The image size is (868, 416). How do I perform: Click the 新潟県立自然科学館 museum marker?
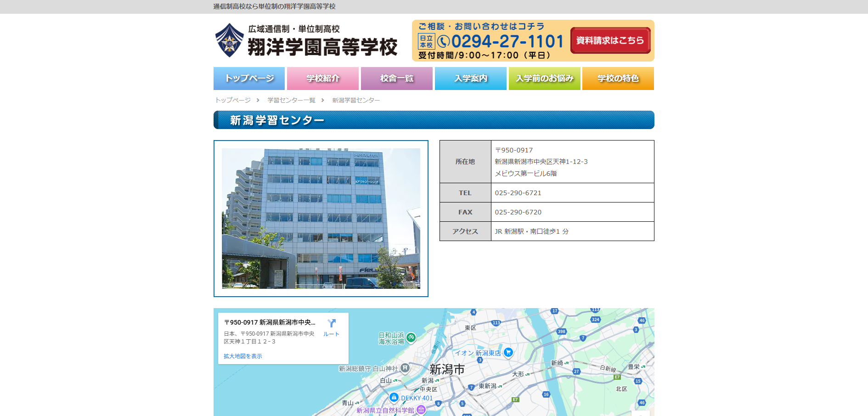coord(421,410)
